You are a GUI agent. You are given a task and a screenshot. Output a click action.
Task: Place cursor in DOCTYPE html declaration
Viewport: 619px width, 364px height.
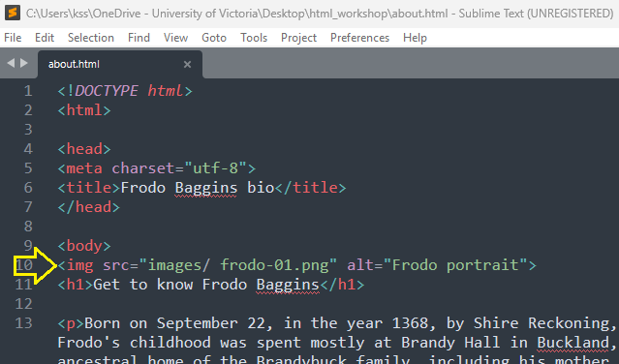pyautogui.click(x=125, y=91)
